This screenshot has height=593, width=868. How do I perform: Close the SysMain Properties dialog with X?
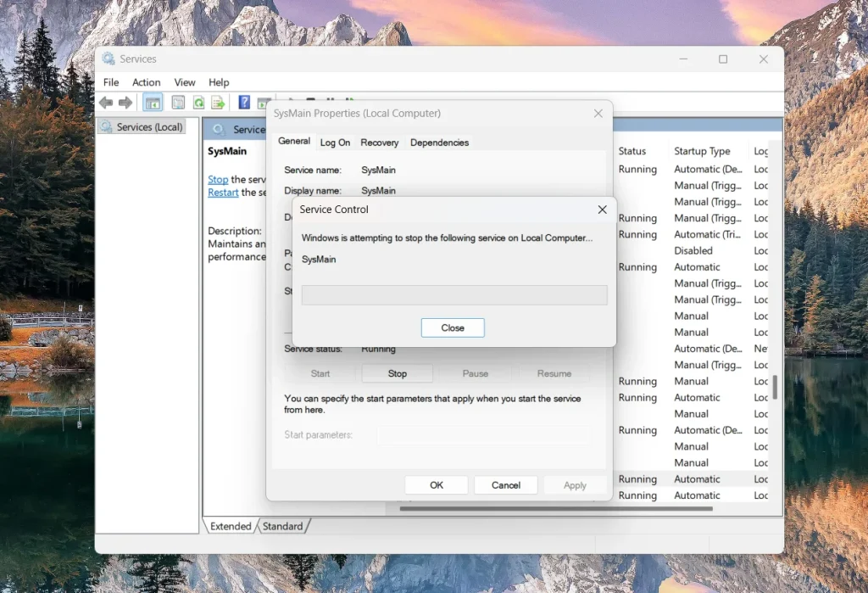[598, 114]
